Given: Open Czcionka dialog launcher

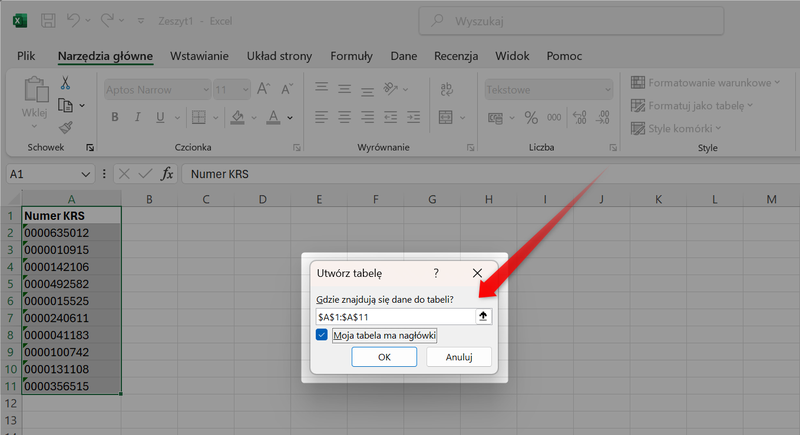Looking at the screenshot, I should 296,147.
